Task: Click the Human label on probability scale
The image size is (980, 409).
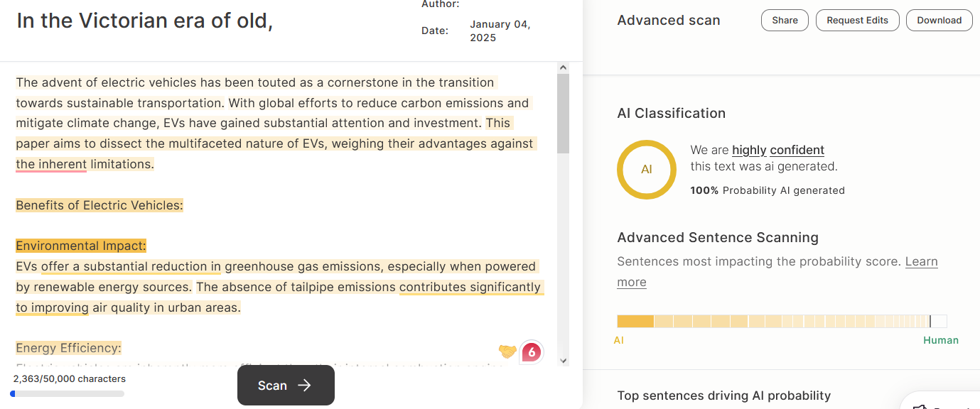Action: click(x=940, y=340)
